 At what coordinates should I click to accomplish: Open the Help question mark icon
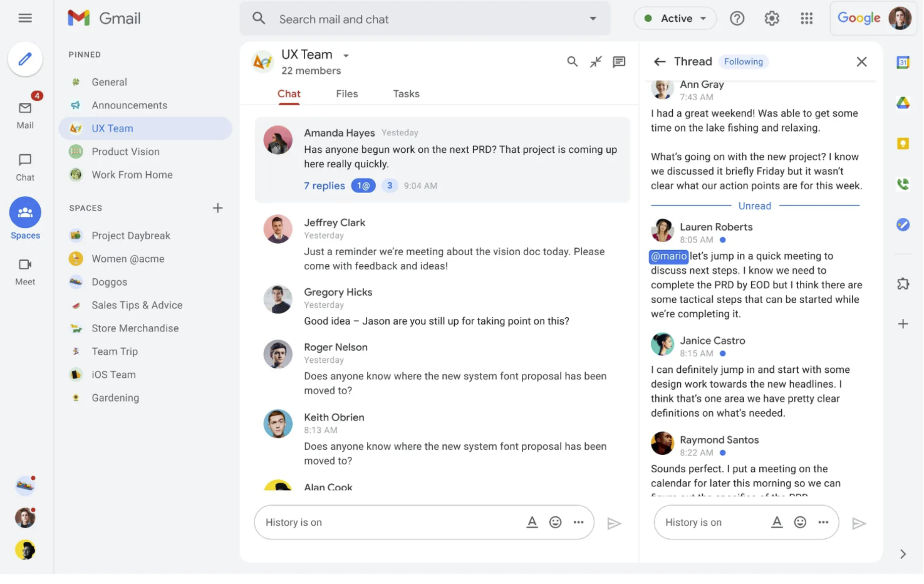click(737, 18)
